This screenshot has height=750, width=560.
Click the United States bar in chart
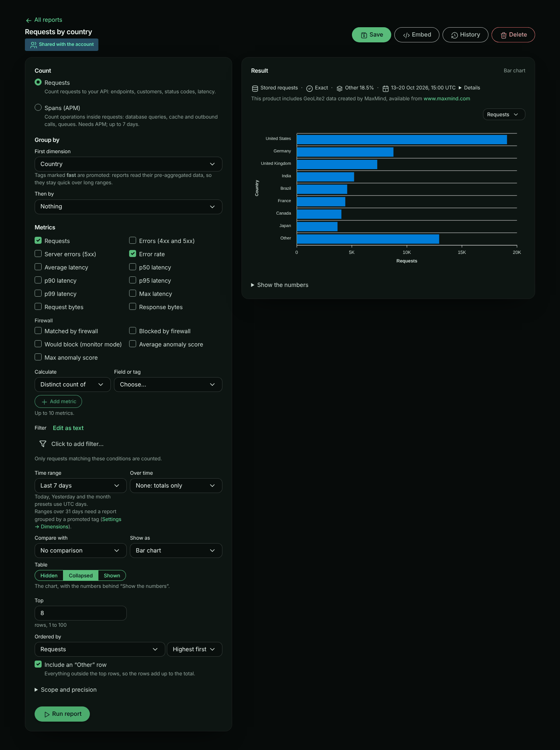pos(402,140)
